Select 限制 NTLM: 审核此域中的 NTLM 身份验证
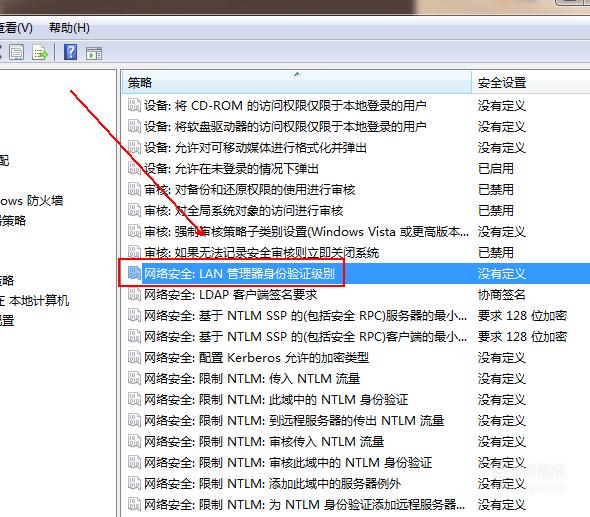Viewport: 590px width, 517px height. coord(288,463)
